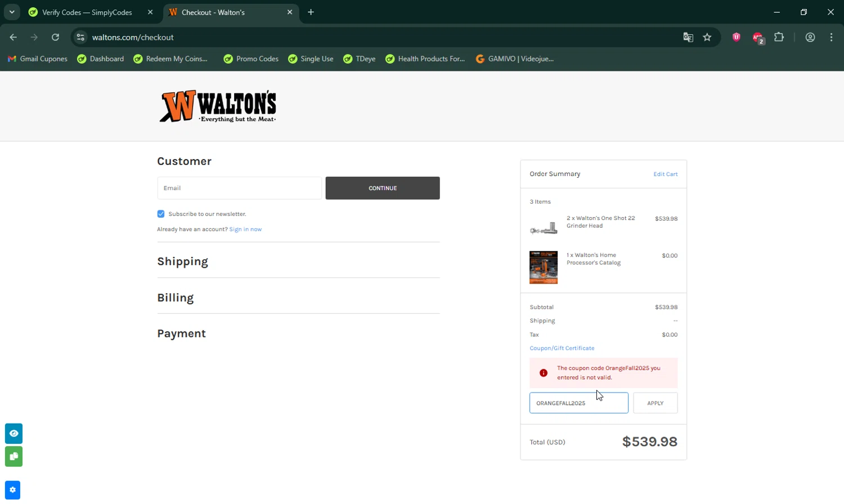The height and width of the screenshot is (504, 844).
Task: Open the Single Use bookmark
Action: (311, 58)
